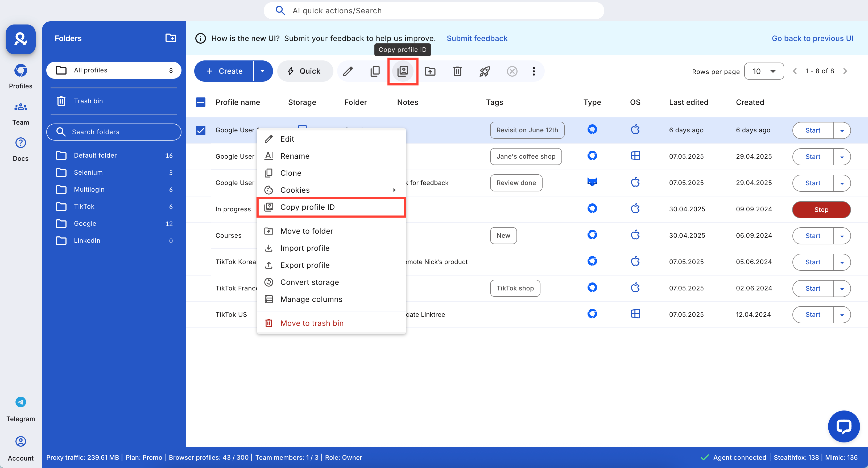
Task: Click the Clone profiles toolbar icon
Action: pyautogui.click(x=375, y=71)
